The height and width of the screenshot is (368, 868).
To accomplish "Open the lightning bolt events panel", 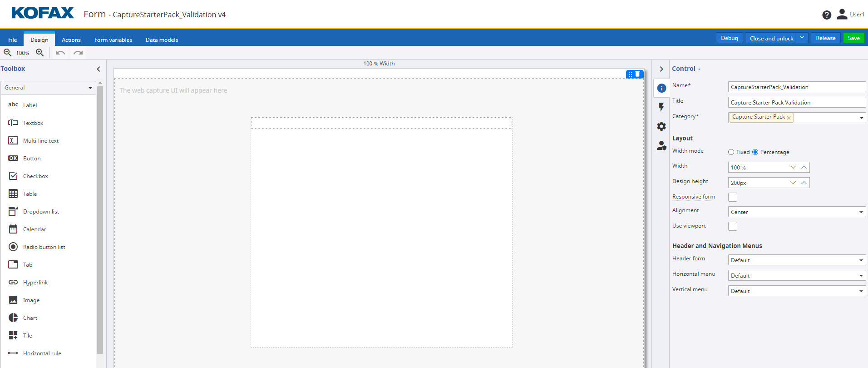I will click(661, 107).
